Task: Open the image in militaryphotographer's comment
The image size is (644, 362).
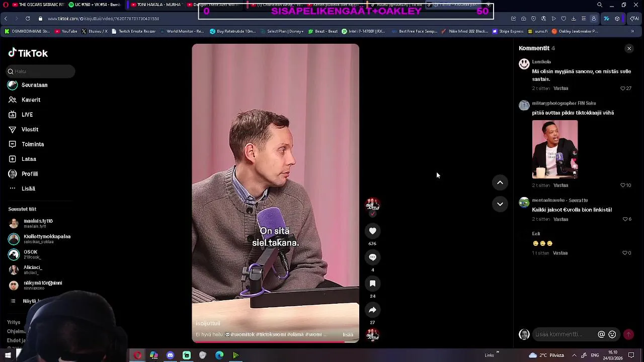Action: coord(555,149)
